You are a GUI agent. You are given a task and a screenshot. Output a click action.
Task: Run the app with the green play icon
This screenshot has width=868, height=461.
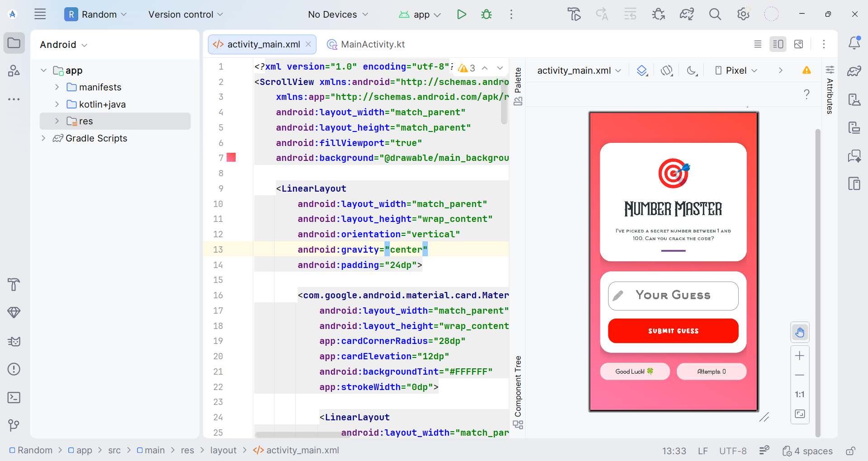coord(461,14)
